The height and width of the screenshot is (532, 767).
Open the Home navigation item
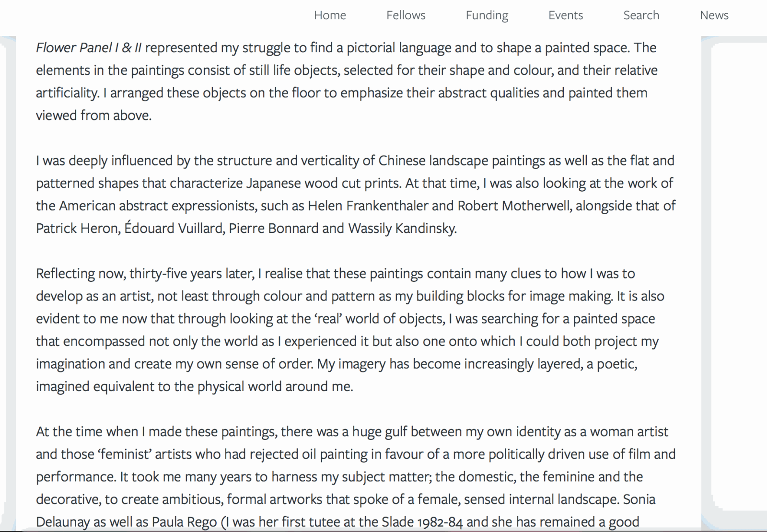click(330, 15)
